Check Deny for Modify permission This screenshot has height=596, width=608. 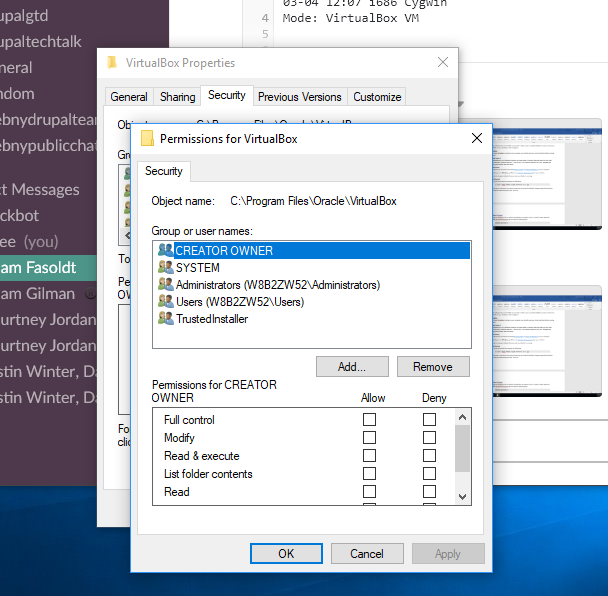point(429,437)
